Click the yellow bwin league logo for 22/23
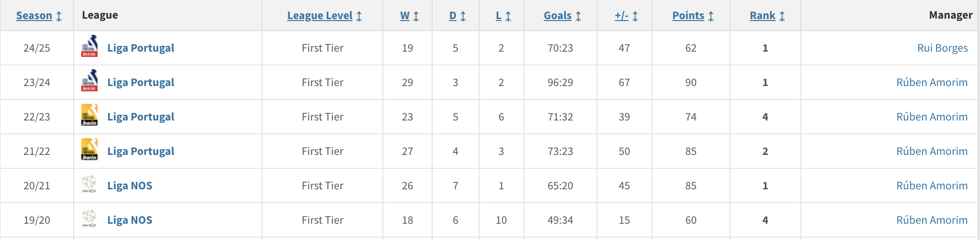Screen dimensions: 980x240 click(89, 115)
